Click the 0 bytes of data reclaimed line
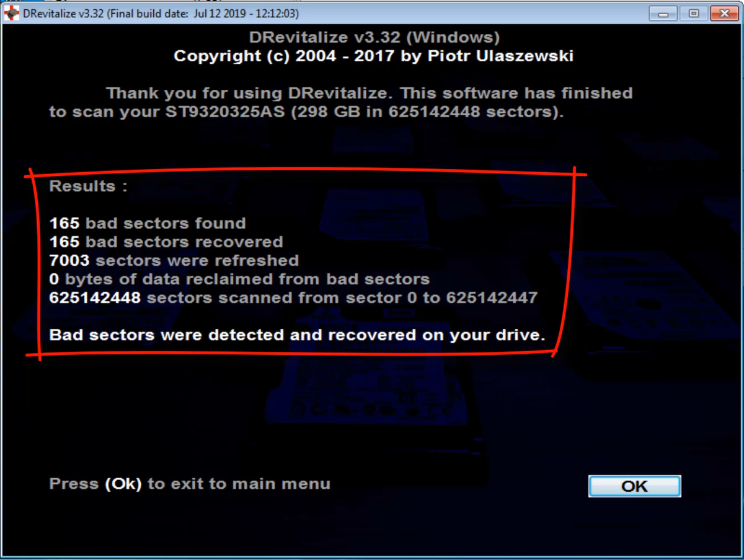The width and height of the screenshot is (744, 560). click(239, 279)
